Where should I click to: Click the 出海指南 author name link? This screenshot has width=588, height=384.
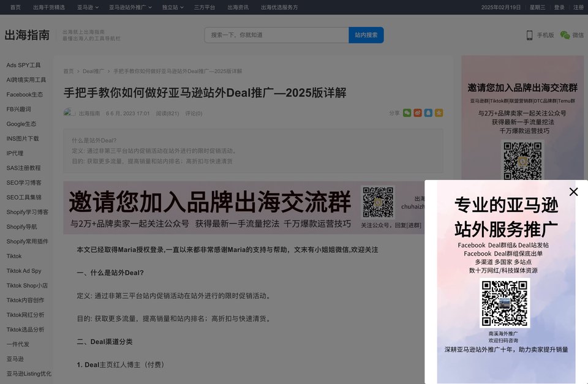(89, 113)
